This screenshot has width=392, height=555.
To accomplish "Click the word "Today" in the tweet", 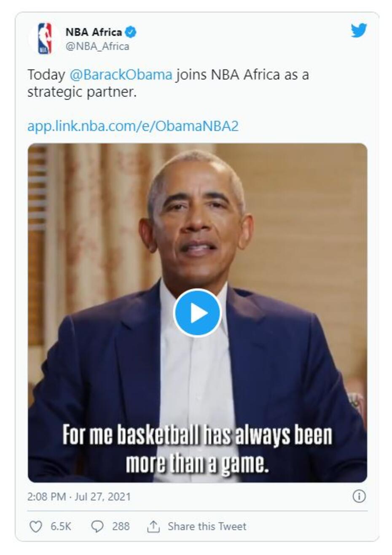I will (x=46, y=75).
